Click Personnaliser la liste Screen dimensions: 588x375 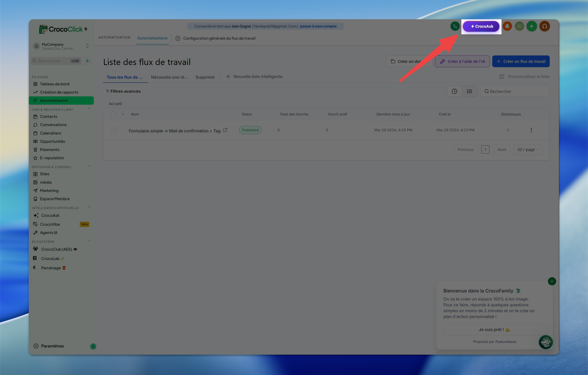[524, 76]
